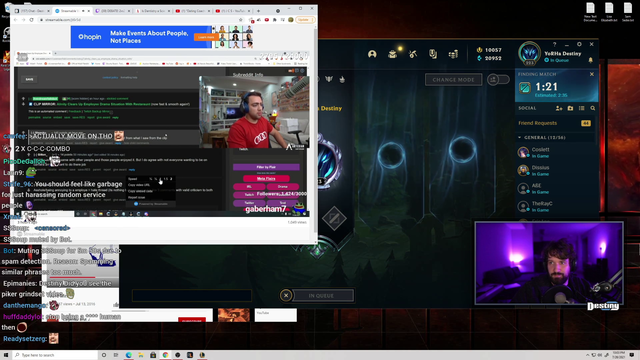This screenshot has width=640, height=360.
Task: Switch to the 'Is Destiny a...' Chrome tab
Action: click(152, 11)
